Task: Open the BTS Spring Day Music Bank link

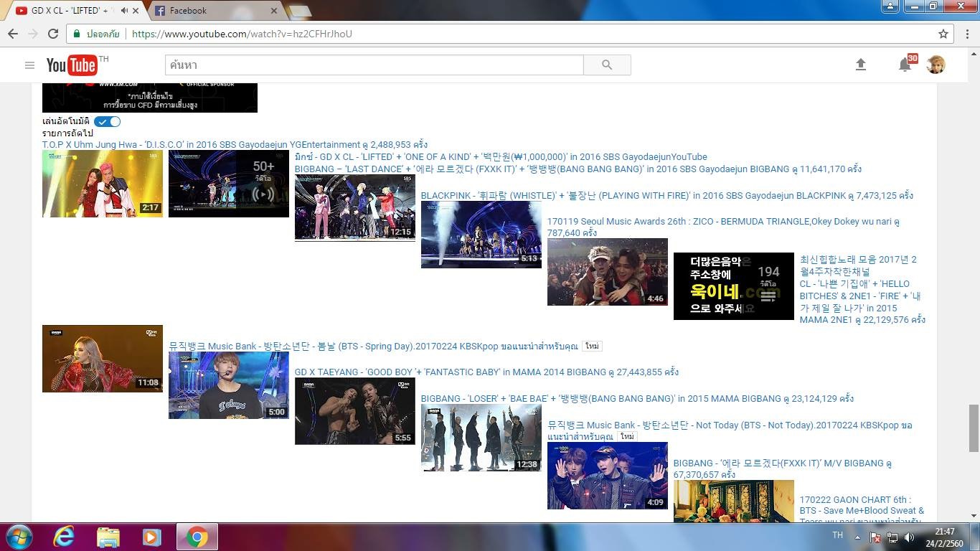Action: pyautogui.click(x=373, y=346)
